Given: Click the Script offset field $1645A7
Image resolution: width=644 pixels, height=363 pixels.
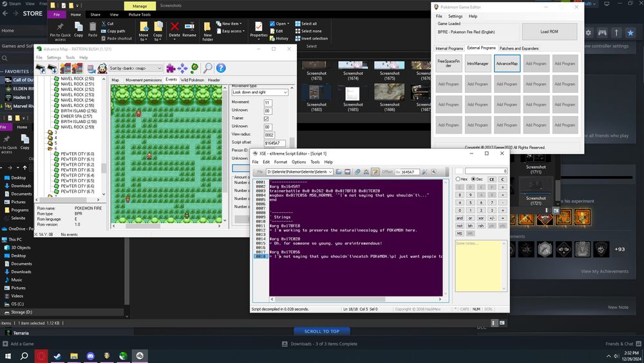Looking at the screenshot, I should (275, 143).
